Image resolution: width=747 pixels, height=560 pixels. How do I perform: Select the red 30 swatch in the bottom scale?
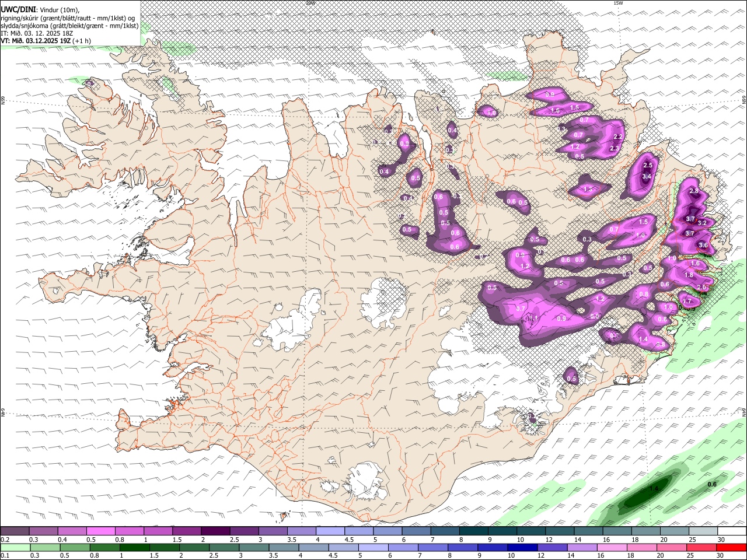tap(732, 548)
